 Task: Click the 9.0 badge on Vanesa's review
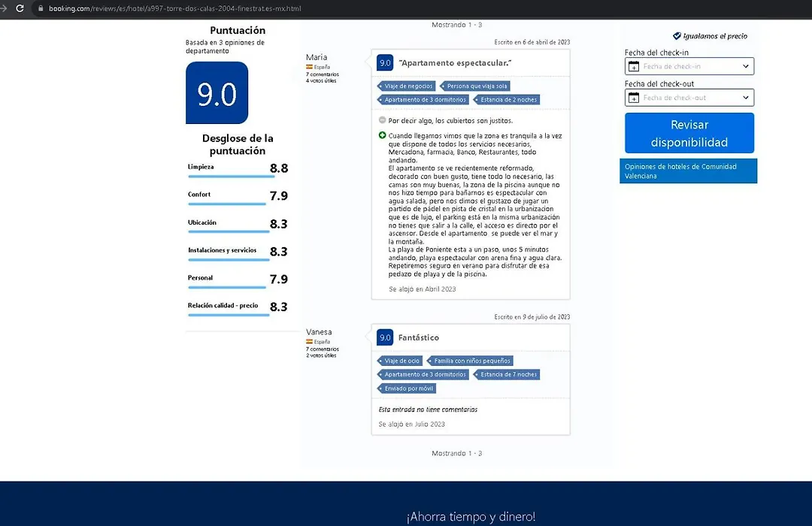[x=385, y=337]
